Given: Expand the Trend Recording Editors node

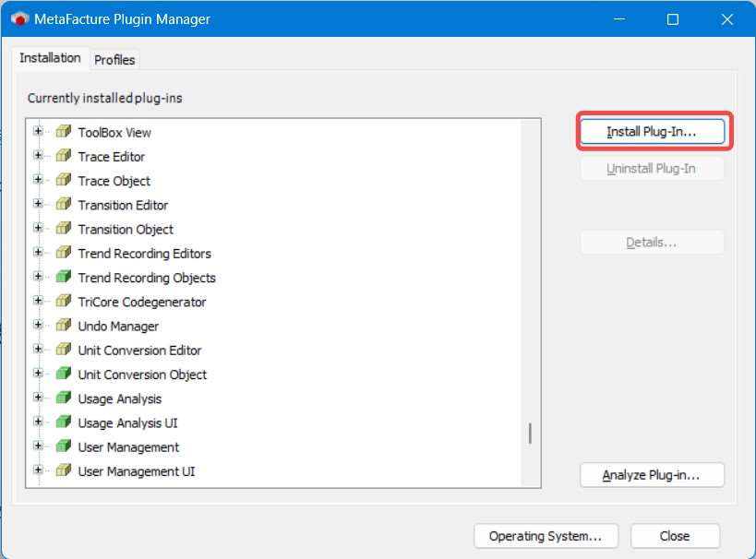Looking at the screenshot, I should (38, 252).
